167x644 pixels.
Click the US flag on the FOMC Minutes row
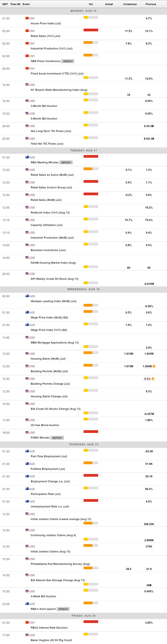27,432
